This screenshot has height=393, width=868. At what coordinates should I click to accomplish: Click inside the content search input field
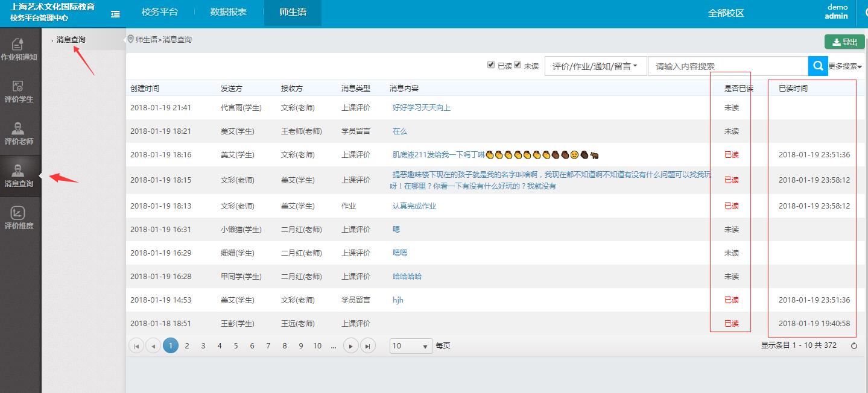(728, 66)
